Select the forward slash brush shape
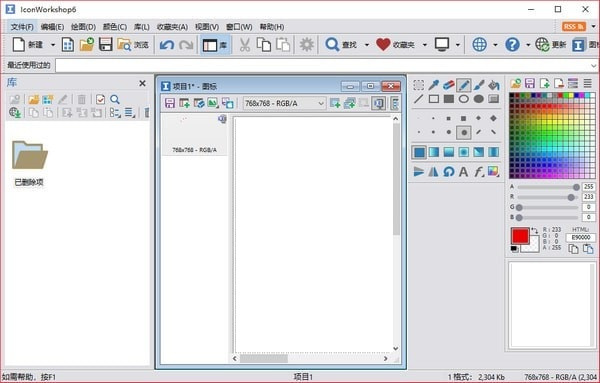 [479, 132]
